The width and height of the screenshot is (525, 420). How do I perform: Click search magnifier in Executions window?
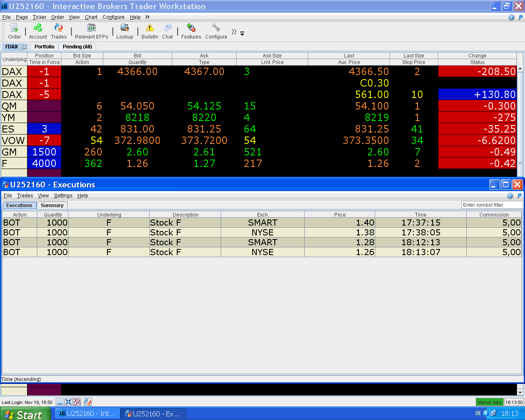click(x=519, y=196)
